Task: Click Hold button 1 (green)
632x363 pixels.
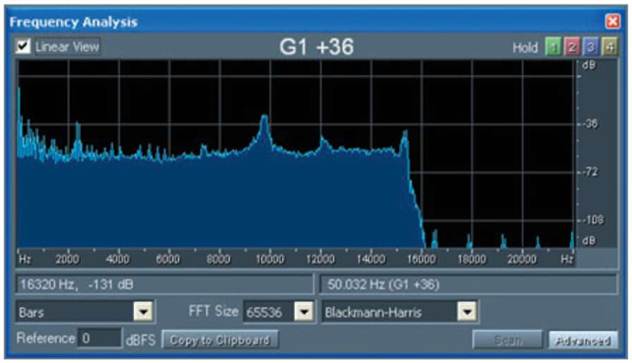Action: pyautogui.click(x=553, y=47)
